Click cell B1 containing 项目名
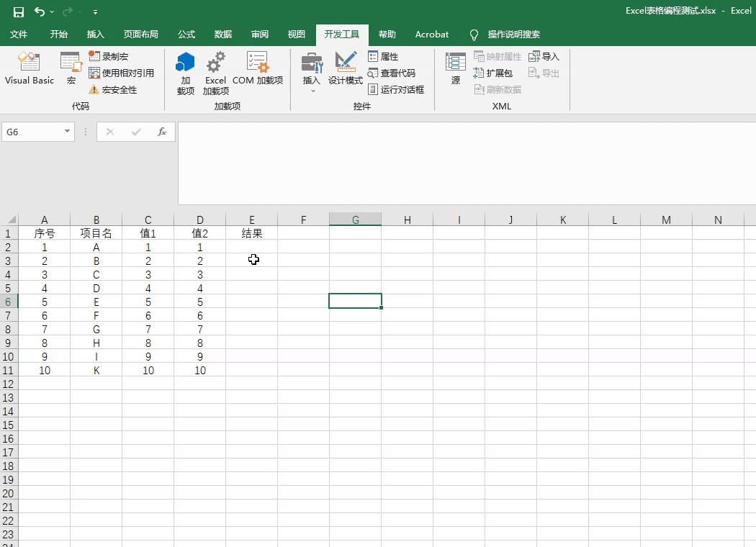 [x=96, y=234]
